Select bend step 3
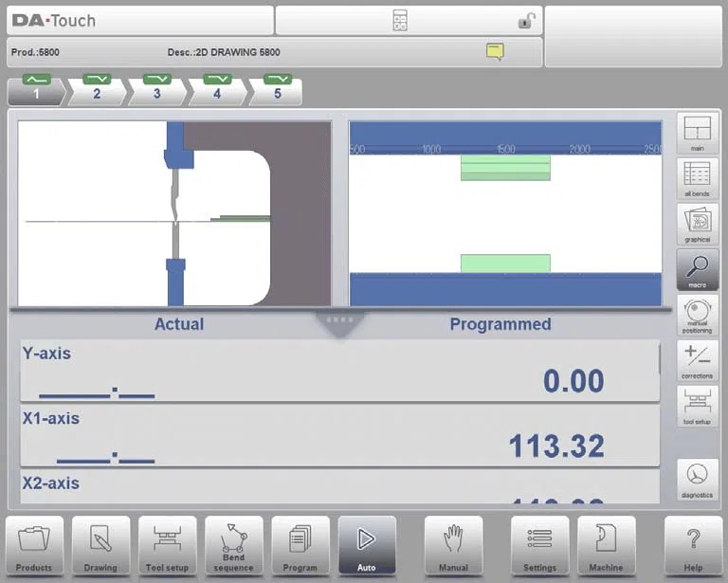The height and width of the screenshot is (583, 728). [157, 90]
